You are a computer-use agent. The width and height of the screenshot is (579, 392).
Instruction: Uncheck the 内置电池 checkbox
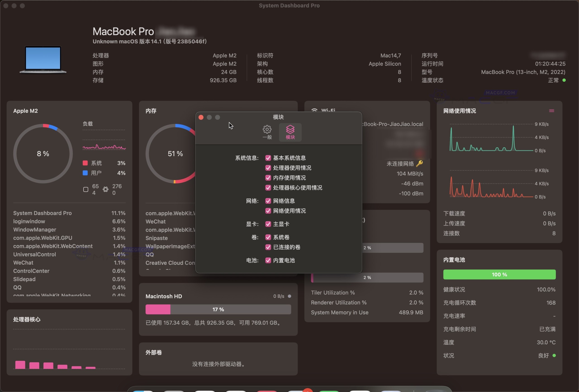(x=268, y=260)
